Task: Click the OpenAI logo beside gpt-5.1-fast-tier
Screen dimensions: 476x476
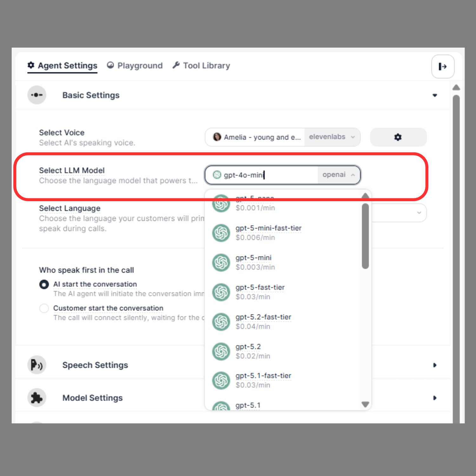Action: coord(221,380)
